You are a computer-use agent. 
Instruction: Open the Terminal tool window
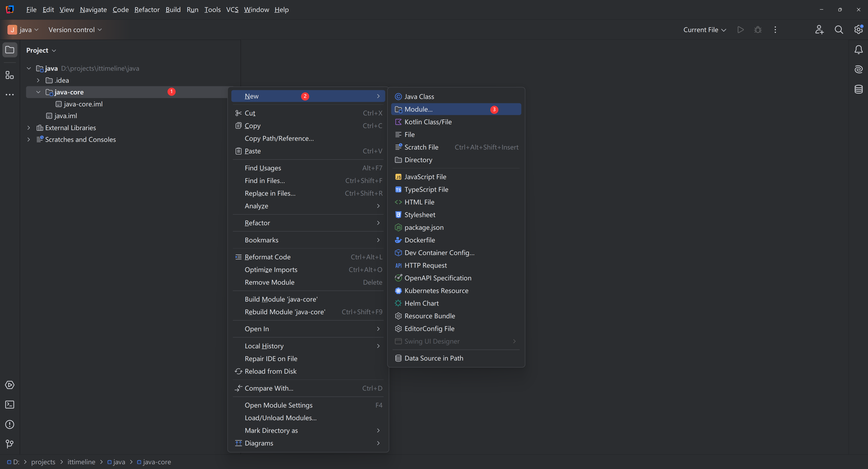pos(10,404)
